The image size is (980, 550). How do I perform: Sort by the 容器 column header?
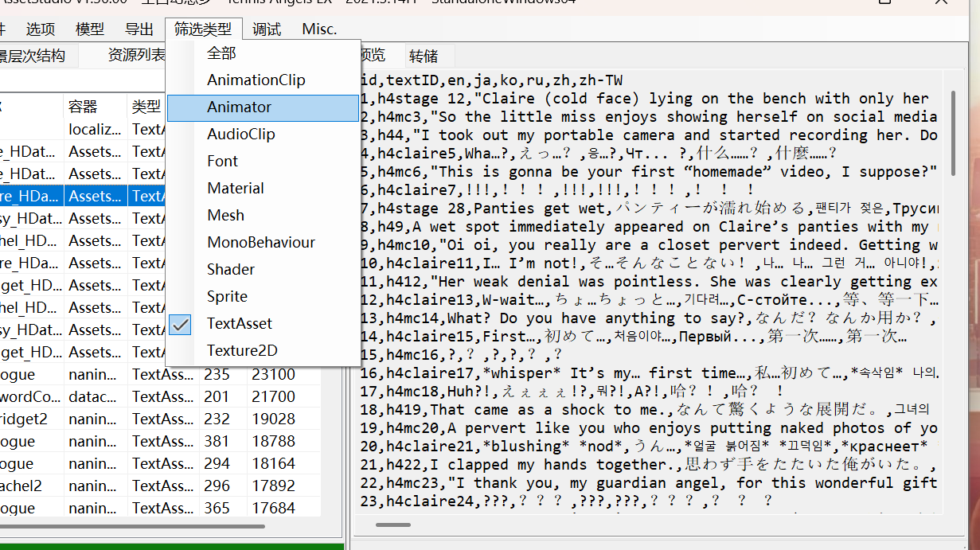(96, 107)
